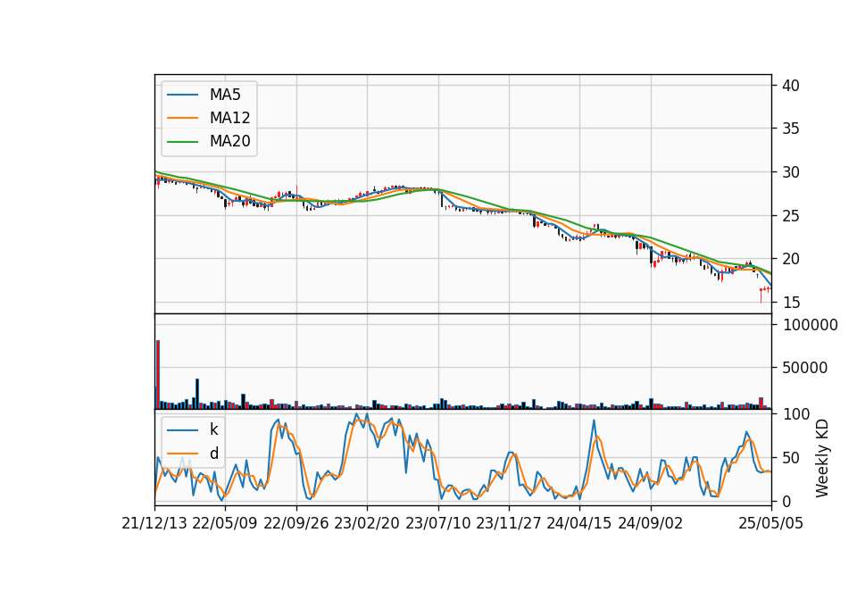Click the KD axis value 0
The height and width of the screenshot is (616, 857).
[x=786, y=501]
